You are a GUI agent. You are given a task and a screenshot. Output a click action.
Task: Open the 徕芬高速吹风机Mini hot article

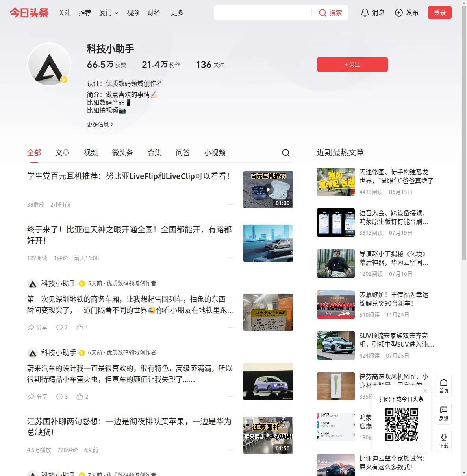(x=394, y=381)
